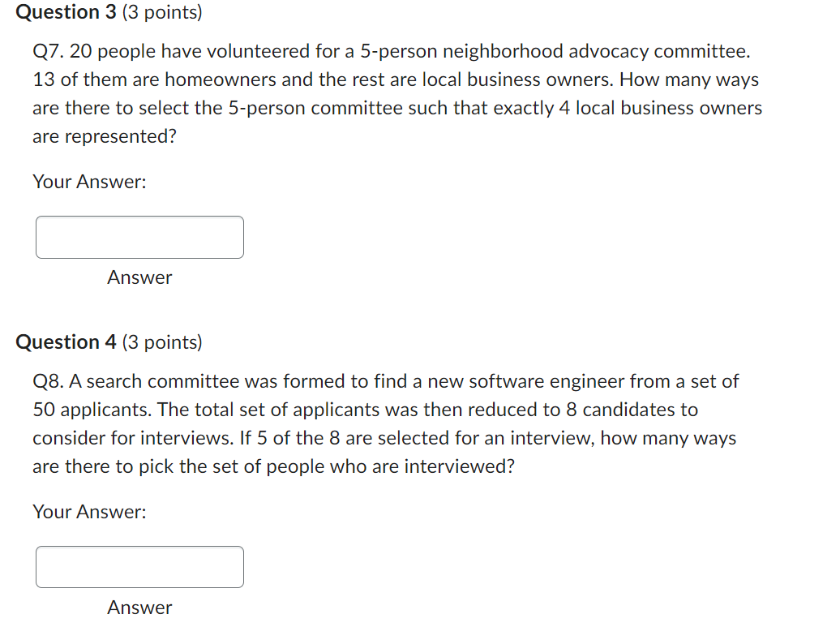This screenshot has width=840, height=627.
Task: Place cursor in the committee question answer box
Action: pos(139,237)
